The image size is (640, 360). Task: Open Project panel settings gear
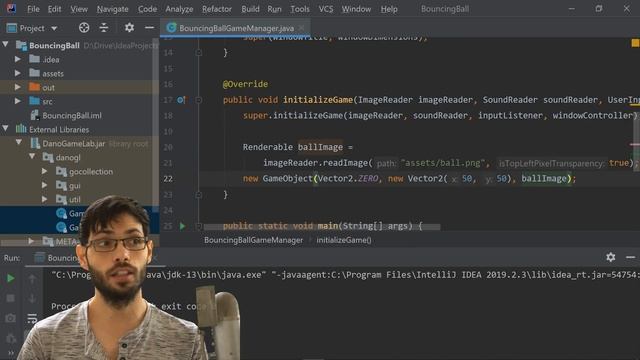point(129,28)
